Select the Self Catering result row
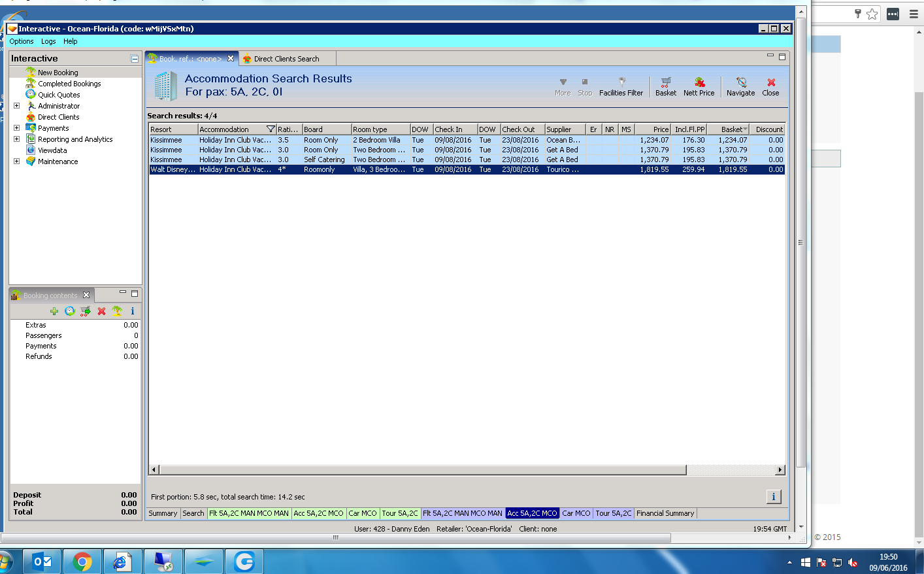 coord(467,160)
